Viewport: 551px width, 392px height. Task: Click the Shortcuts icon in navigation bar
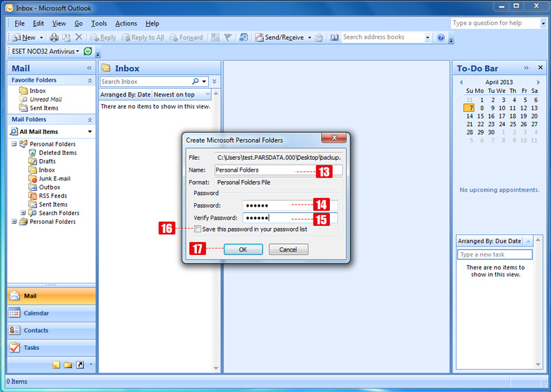[x=80, y=364]
